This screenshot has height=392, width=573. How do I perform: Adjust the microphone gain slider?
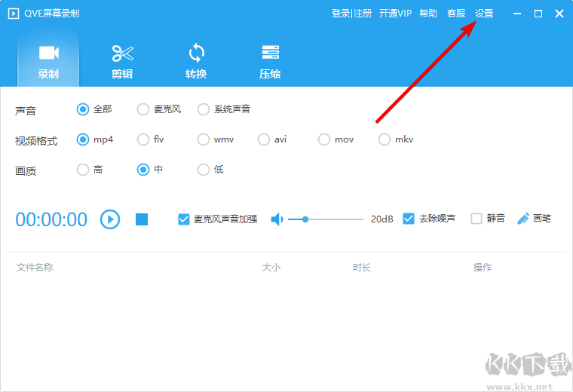point(326,219)
